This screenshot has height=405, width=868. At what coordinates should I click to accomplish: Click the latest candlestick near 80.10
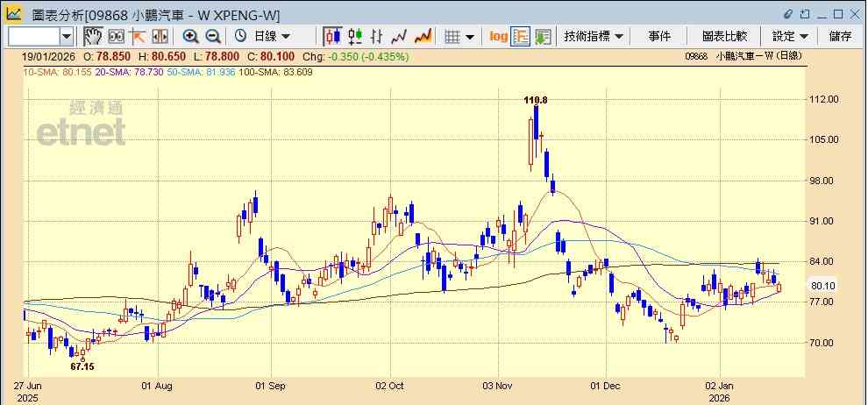coord(779,288)
